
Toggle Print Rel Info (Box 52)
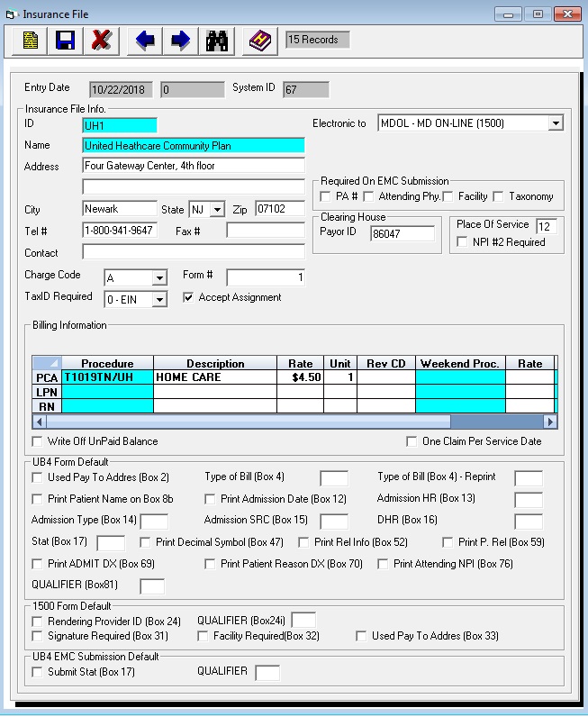[x=303, y=542]
